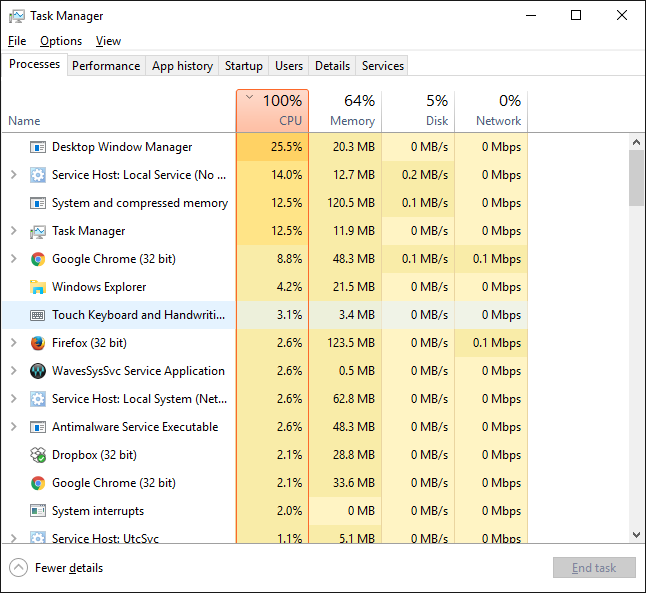
Task: Click the System interrupts icon
Action: (x=38, y=511)
